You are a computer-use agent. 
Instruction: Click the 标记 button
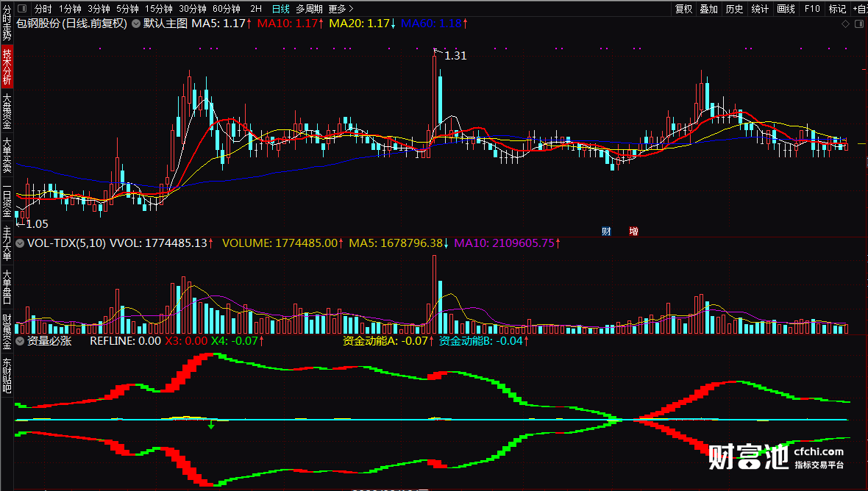point(837,9)
